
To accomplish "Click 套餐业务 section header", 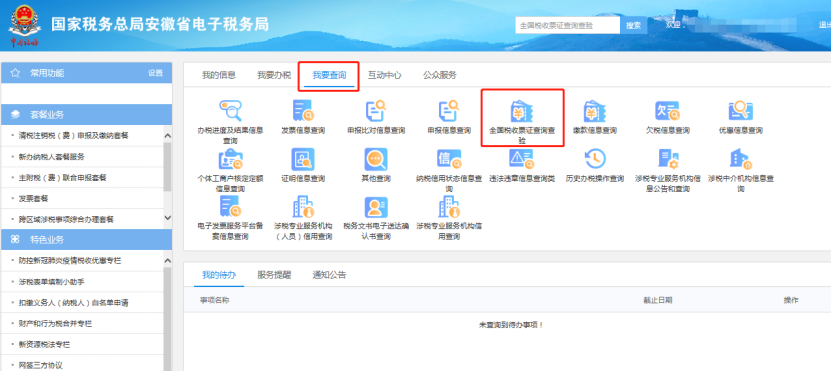I will tap(87, 114).
